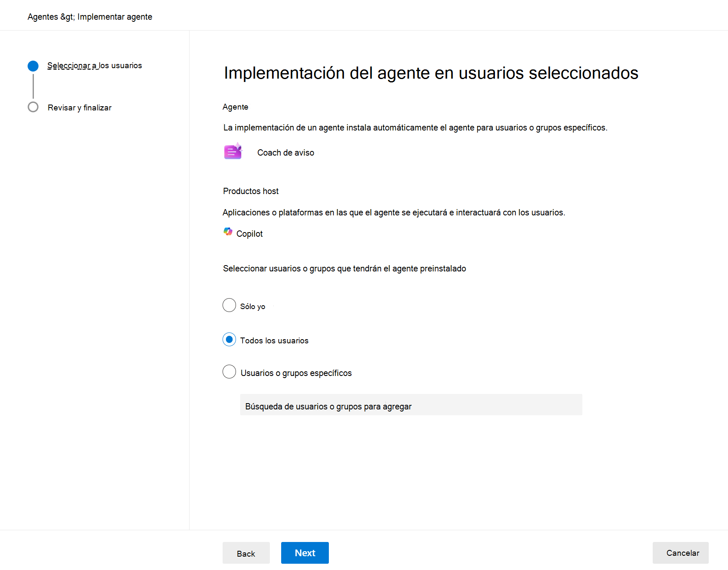Open the Revisar y finalizar step
The width and height of the screenshot is (728, 570).
[79, 107]
